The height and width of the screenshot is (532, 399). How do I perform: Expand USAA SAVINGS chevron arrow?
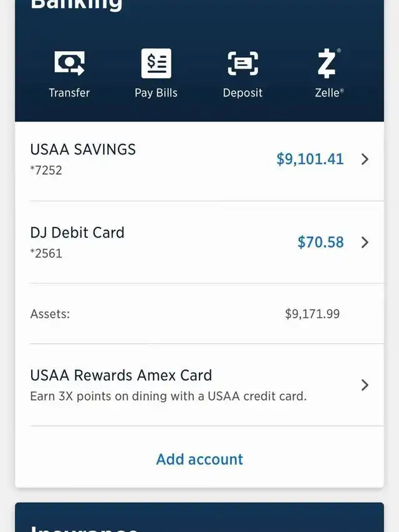click(x=365, y=159)
